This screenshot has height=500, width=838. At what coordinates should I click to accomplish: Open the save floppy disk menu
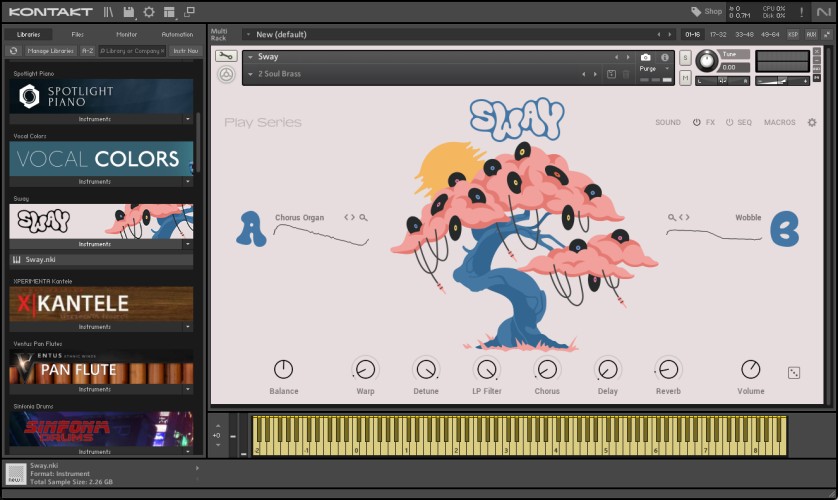pyautogui.click(x=129, y=12)
